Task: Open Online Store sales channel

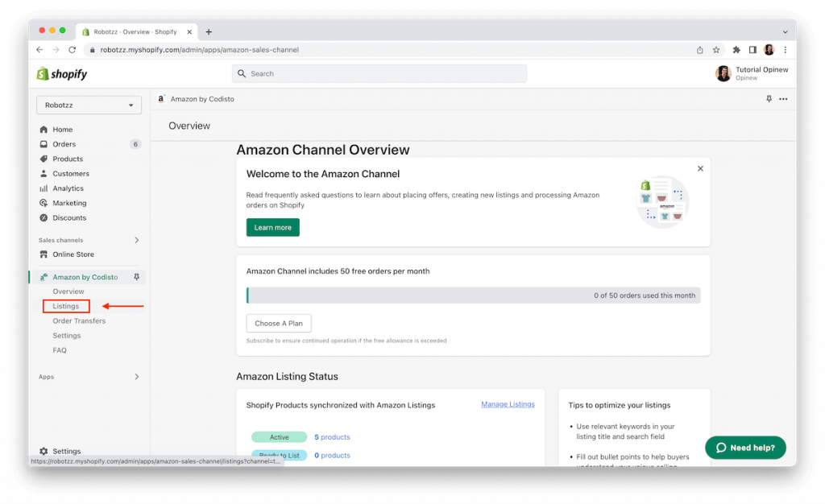Action: click(x=73, y=254)
